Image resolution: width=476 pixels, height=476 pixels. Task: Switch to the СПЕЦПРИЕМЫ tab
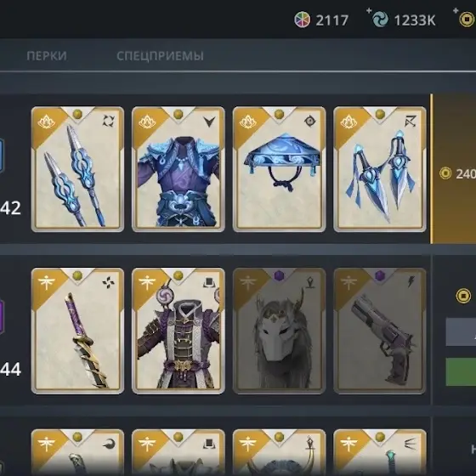coord(160,56)
